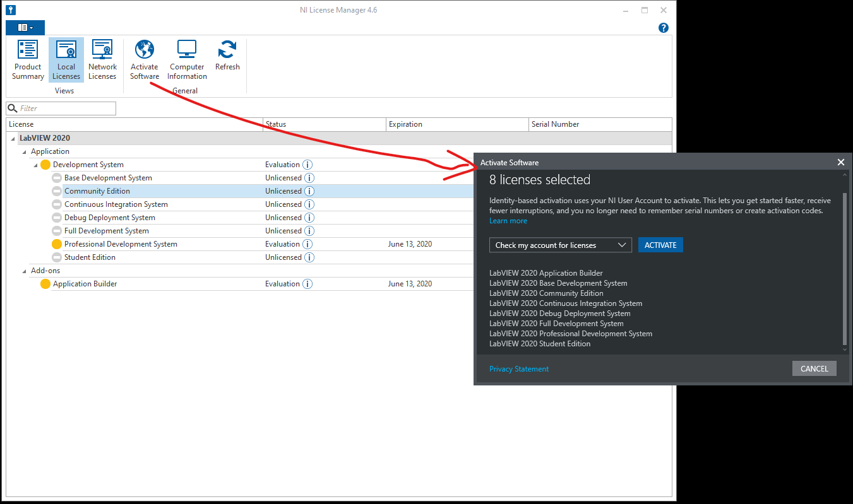Click the '8 licenses selected' heading

click(540, 180)
